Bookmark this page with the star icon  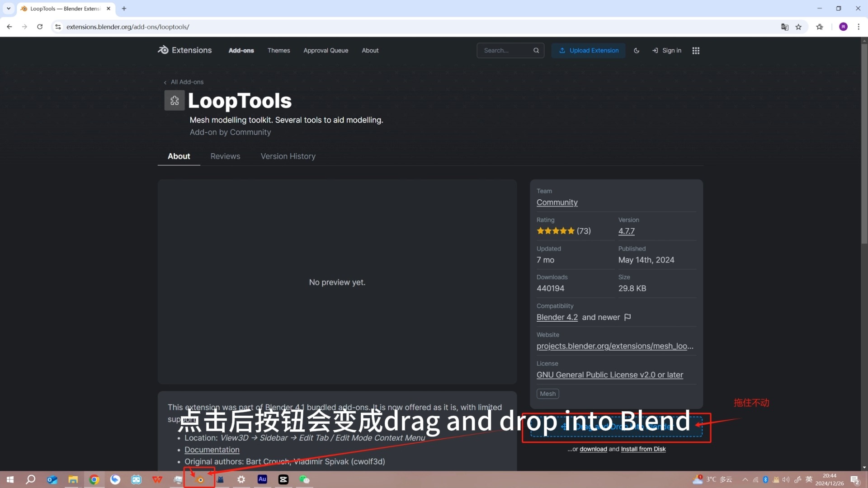pyautogui.click(x=799, y=27)
